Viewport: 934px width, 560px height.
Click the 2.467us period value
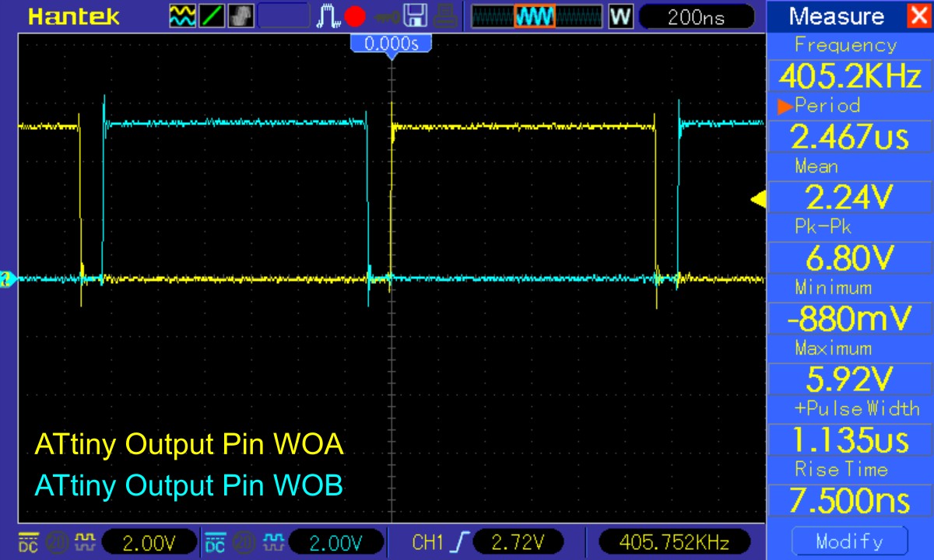pos(850,137)
